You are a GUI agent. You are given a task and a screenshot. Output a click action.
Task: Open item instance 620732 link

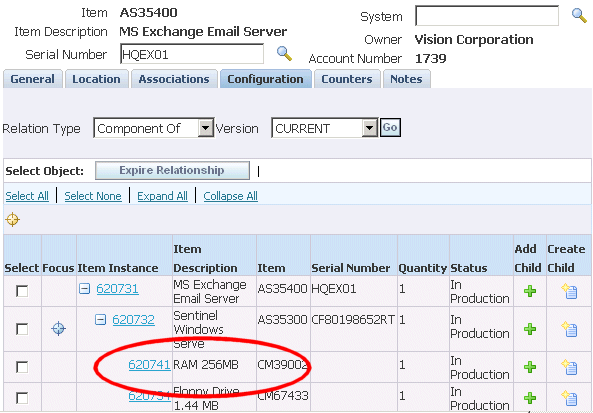click(134, 320)
